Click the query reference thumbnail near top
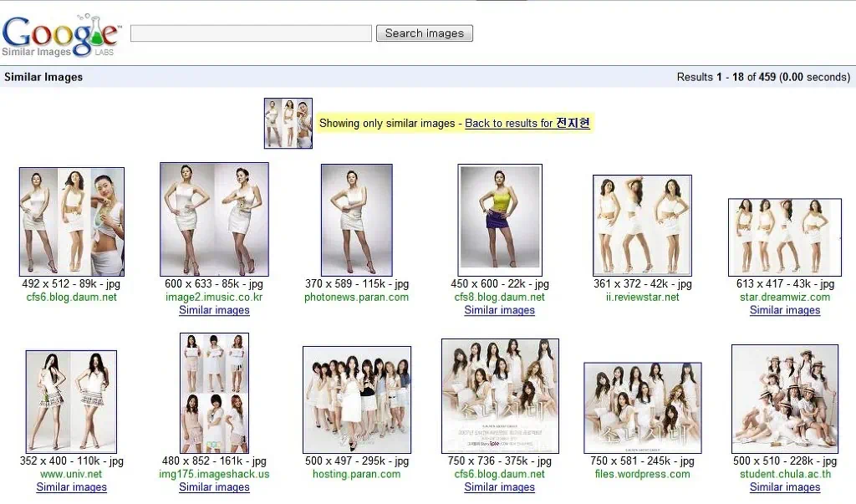Image resolution: width=856 pixels, height=504 pixels. [288, 123]
